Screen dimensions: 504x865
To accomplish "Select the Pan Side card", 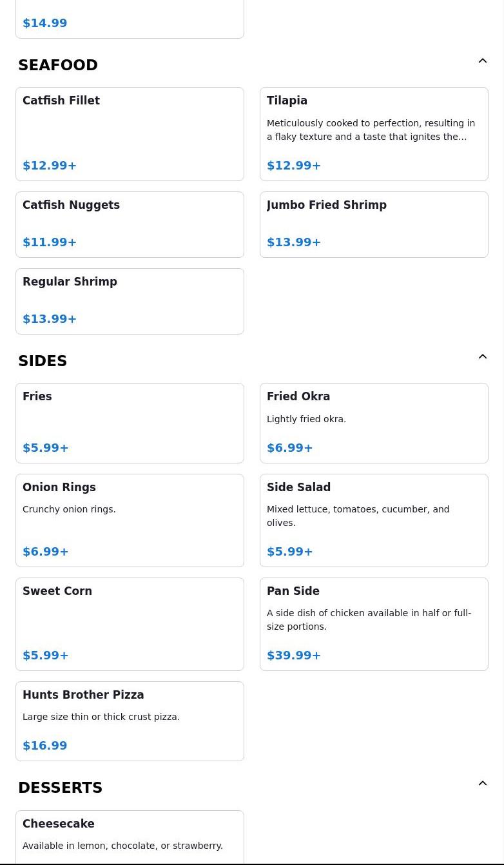I will pyautogui.click(x=374, y=624).
